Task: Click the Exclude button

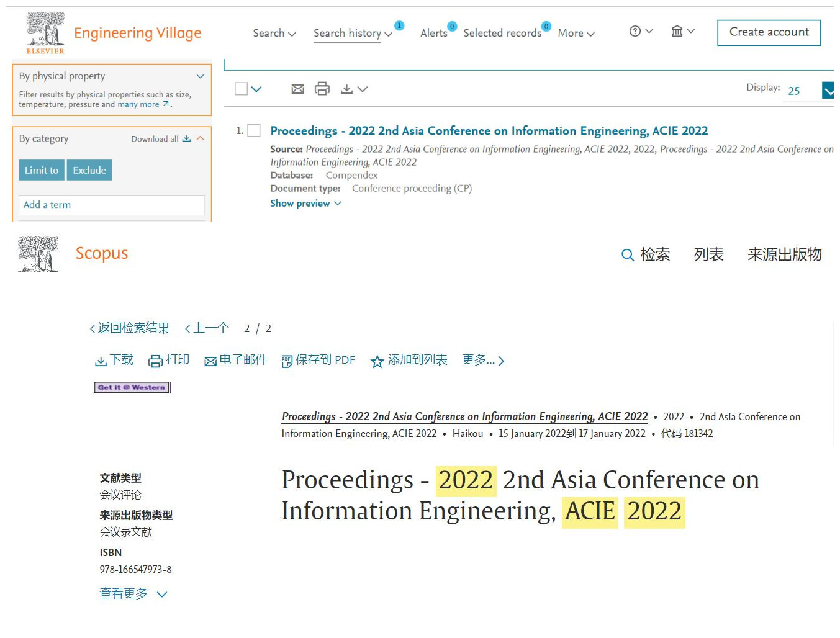Action: 89,170
